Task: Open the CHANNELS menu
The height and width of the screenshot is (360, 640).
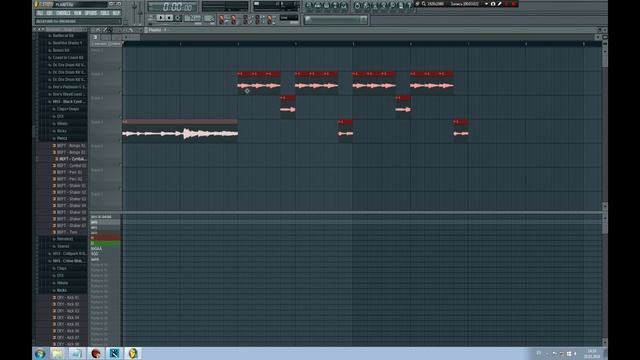Action: point(63,13)
